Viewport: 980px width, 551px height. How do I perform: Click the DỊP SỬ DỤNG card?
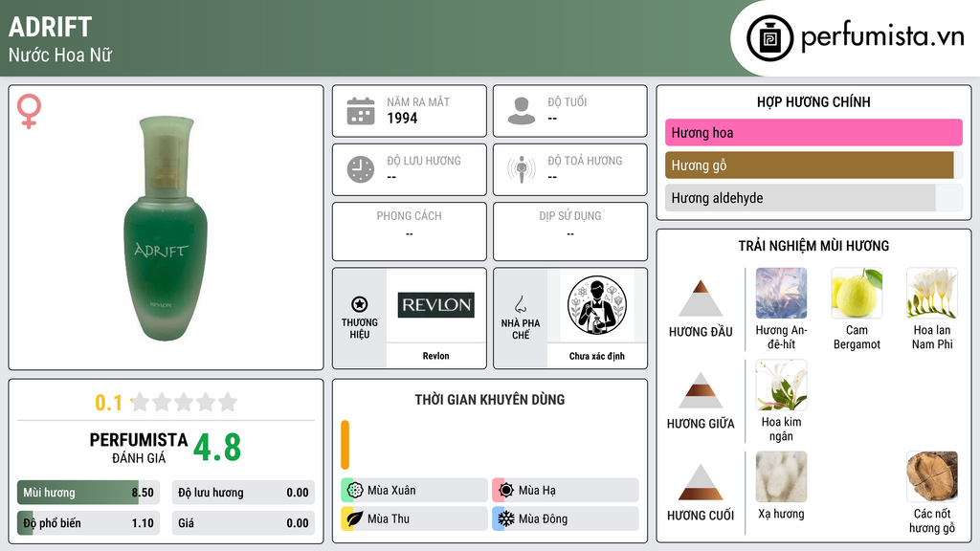570,231
